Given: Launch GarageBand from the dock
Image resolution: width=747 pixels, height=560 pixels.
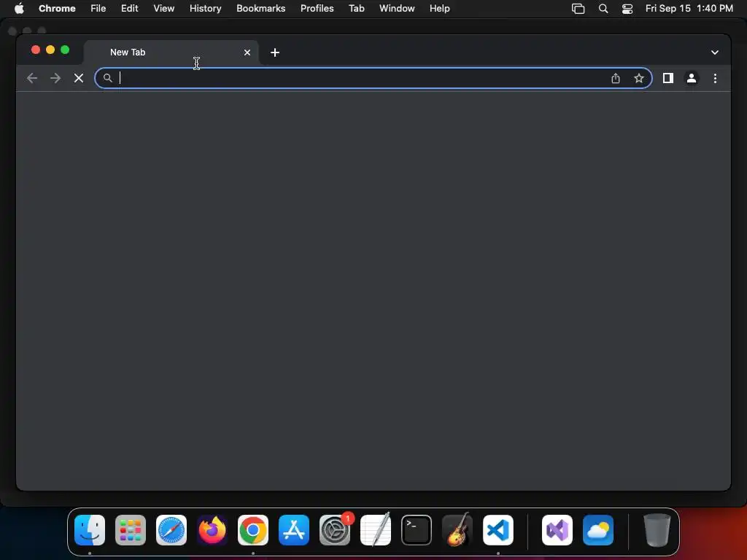Looking at the screenshot, I should click(457, 530).
